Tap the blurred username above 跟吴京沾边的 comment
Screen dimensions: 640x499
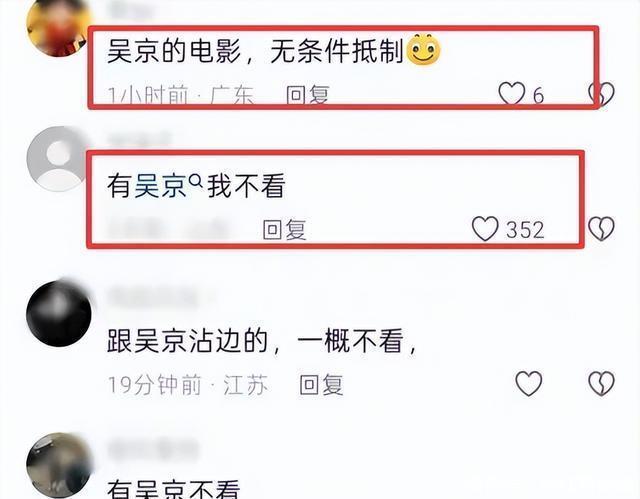coord(153,297)
